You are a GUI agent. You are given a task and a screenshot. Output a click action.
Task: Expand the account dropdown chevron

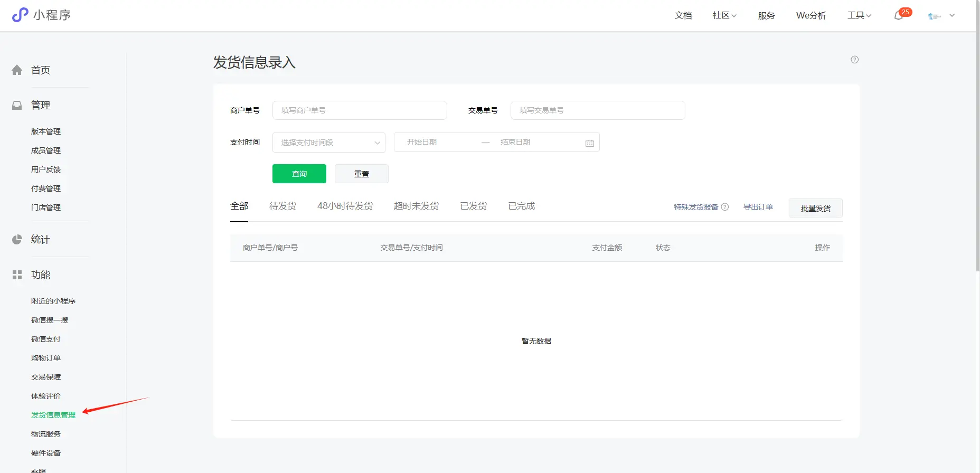click(952, 16)
